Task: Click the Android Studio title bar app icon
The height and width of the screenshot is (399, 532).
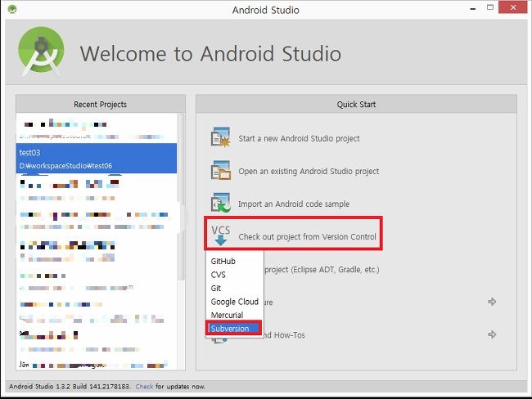Action: (12, 9)
